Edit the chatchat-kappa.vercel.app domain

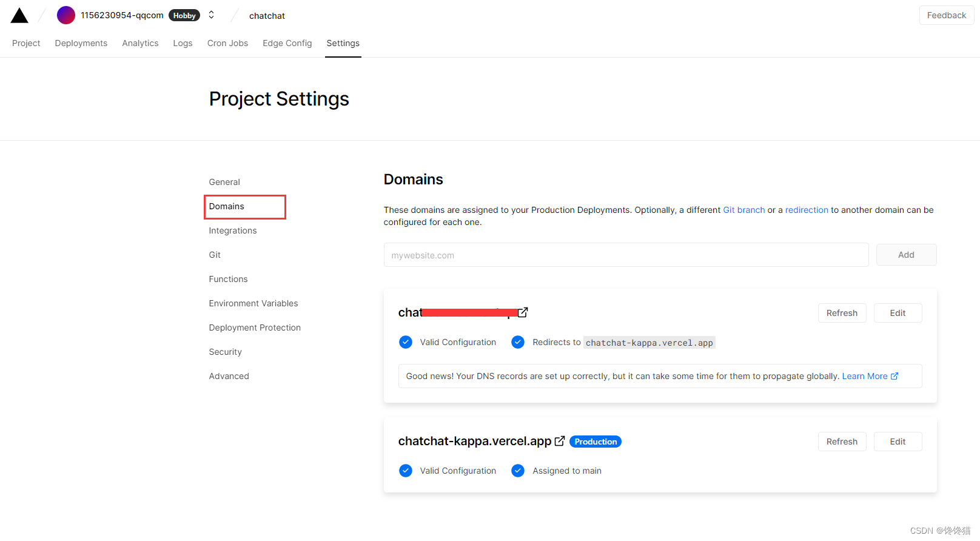coord(898,442)
